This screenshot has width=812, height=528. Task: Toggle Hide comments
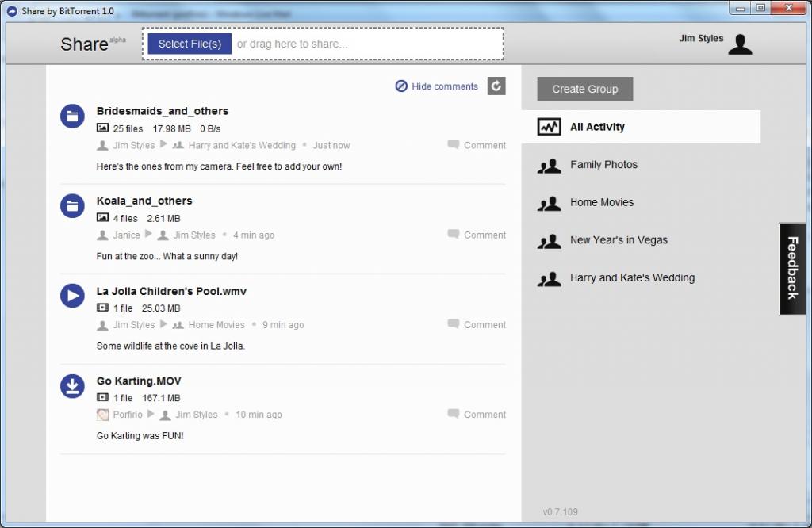(437, 86)
